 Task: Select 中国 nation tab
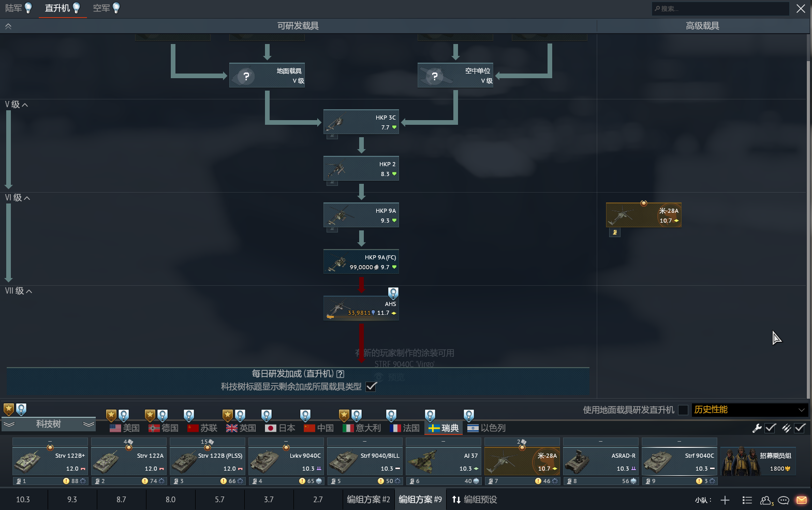(319, 428)
